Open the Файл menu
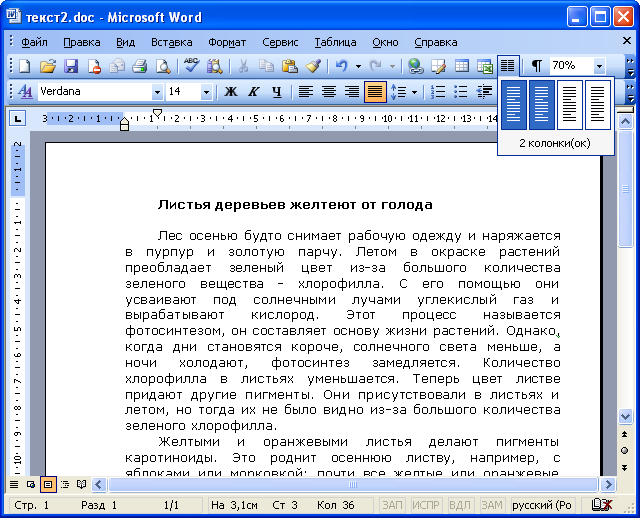640x518 pixels. (34, 42)
